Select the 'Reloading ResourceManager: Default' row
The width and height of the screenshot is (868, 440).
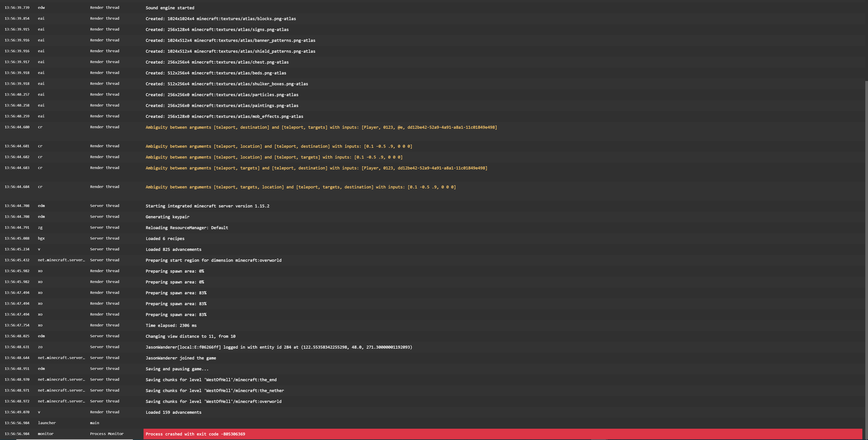click(x=187, y=228)
